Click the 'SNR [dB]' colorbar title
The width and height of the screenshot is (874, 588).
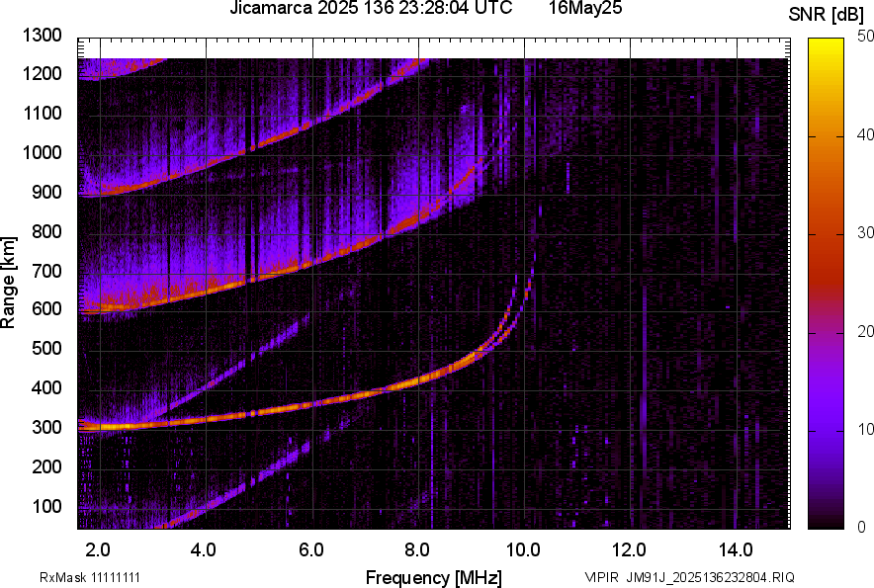tap(827, 15)
